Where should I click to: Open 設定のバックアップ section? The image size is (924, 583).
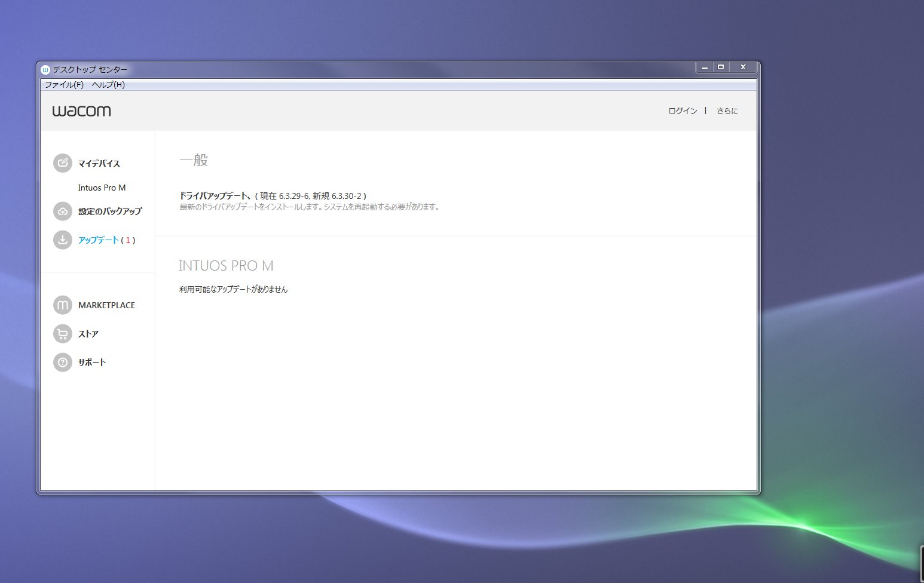pos(110,211)
